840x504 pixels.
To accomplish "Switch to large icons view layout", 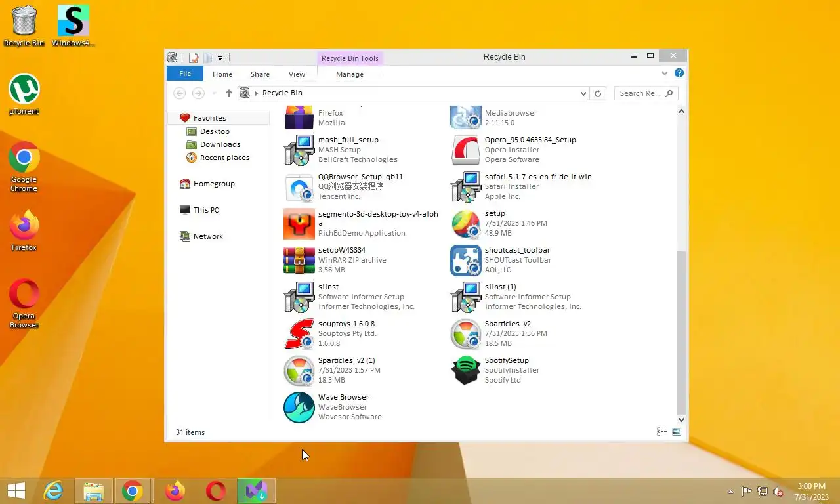I will coord(677,432).
